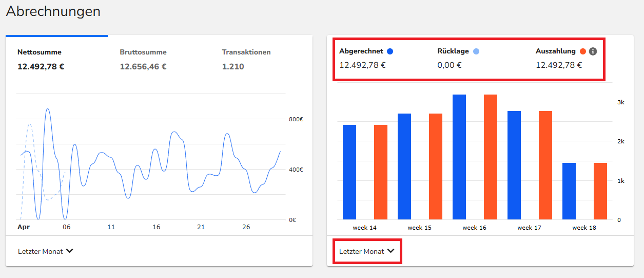Select the Transaktionen tab
The height and width of the screenshot is (278, 644).
coord(246,59)
